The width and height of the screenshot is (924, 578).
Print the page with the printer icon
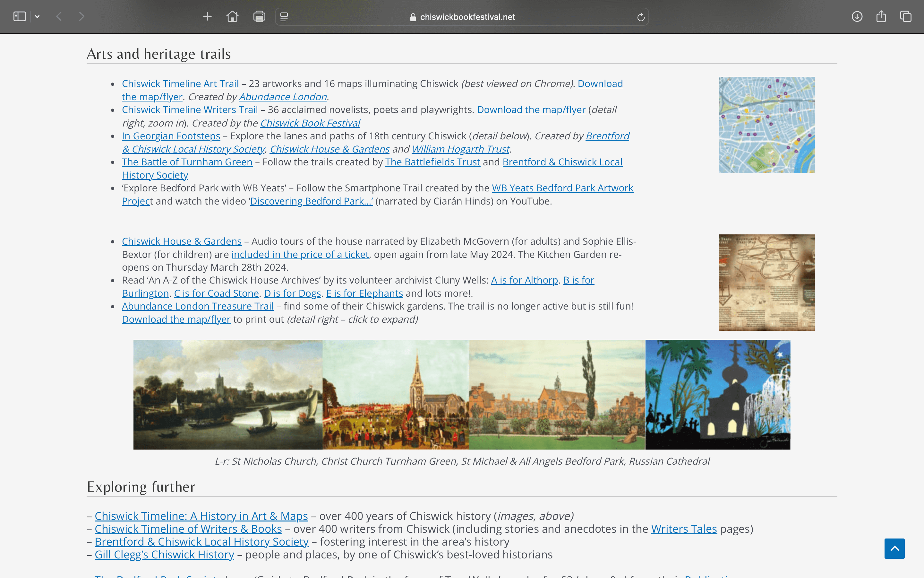pyautogui.click(x=259, y=16)
